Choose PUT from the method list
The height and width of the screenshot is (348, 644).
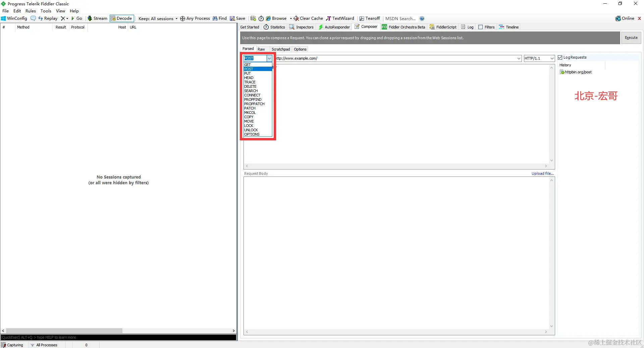point(258,73)
